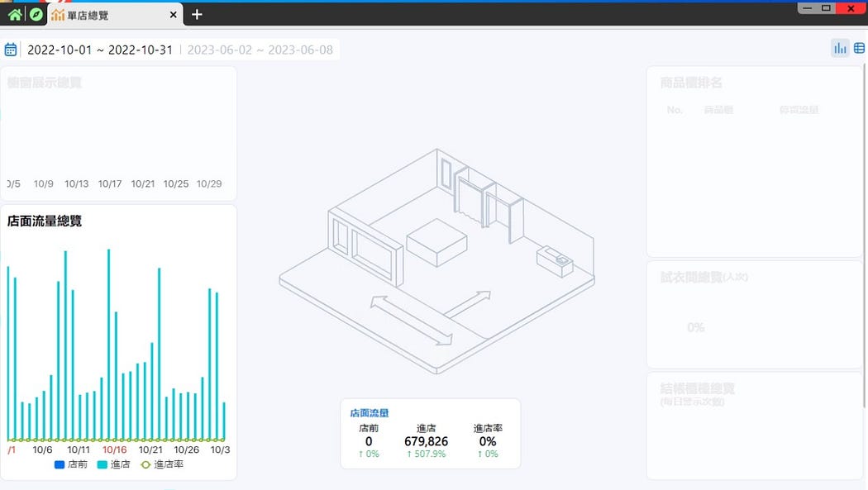This screenshot has height=490, width=868.
Task: Click the 進店率 value 0%
Action: (488, 441)
